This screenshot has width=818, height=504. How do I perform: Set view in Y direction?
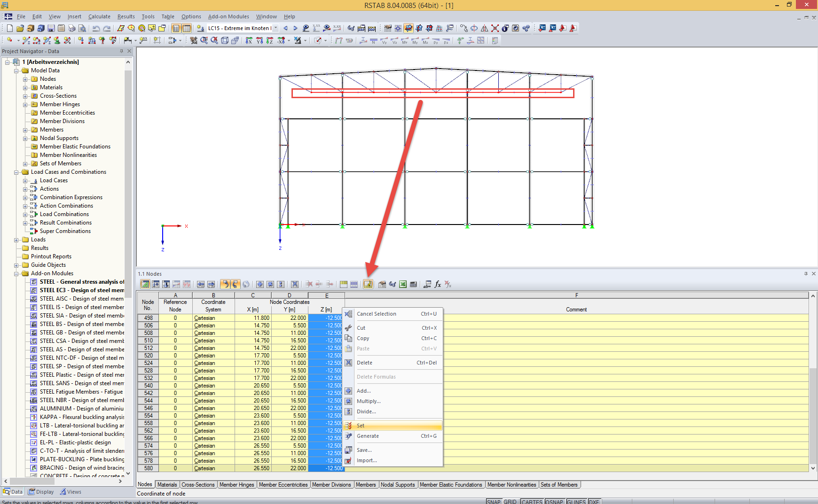(x=259, y=40)
